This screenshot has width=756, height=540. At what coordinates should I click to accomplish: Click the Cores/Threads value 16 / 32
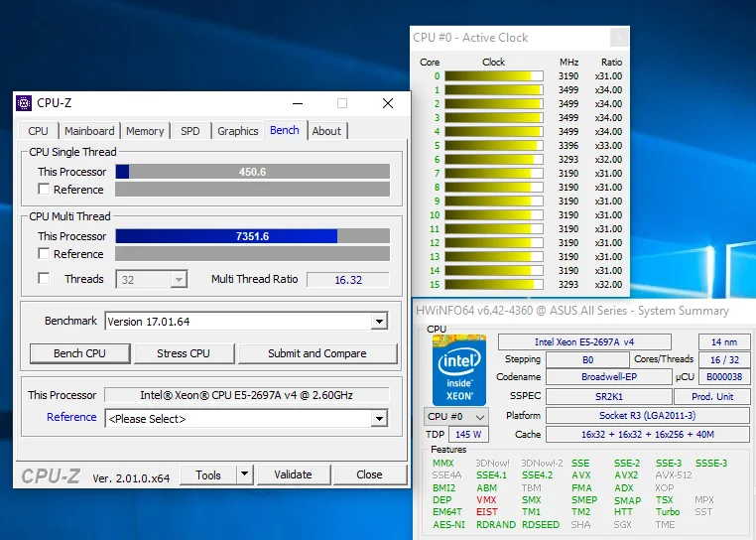click(724, 359)
